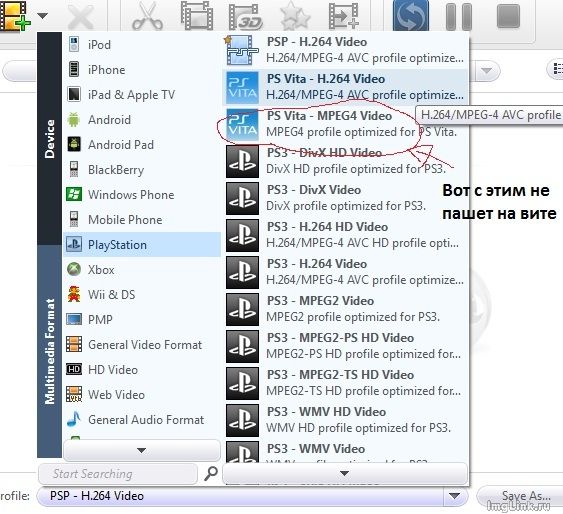
Task: Select PS3 - DivX Video profile
Action: pyautogui.click(x=345, y=198)
